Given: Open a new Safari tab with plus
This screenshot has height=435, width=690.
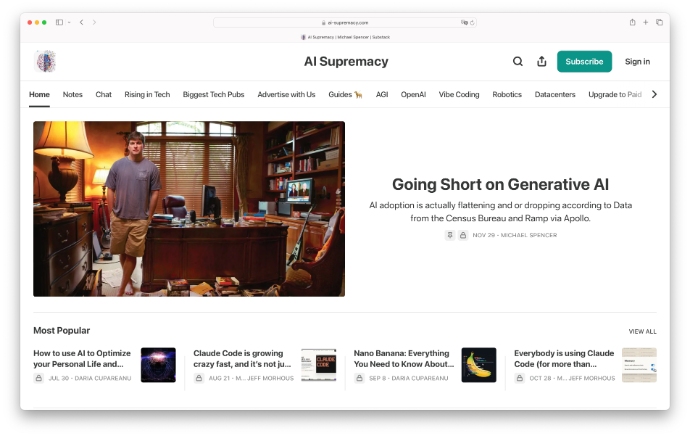Looking at the screenshot, I should [x=646, y=22].
